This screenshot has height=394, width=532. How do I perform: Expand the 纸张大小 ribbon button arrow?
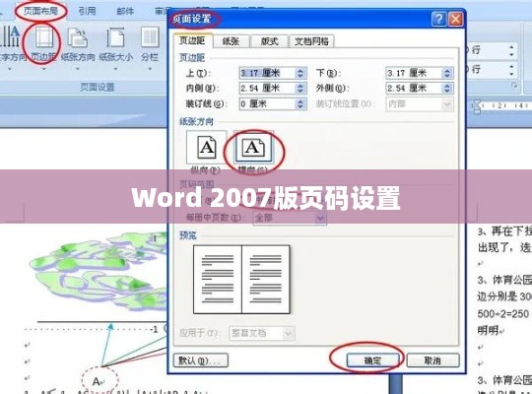click(115, 69)
